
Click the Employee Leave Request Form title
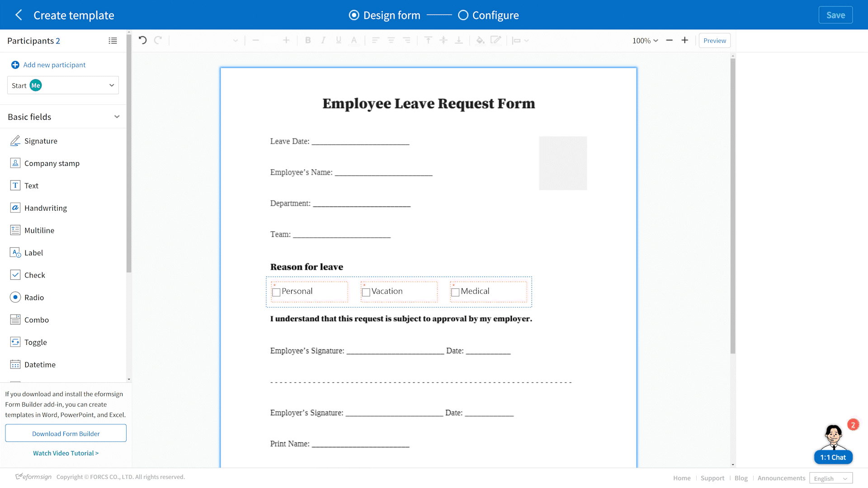click(x=429, y=103)
